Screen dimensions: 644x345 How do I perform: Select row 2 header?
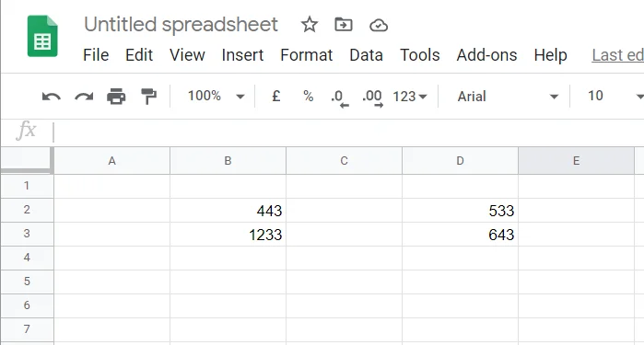click(x=27, y=210)
